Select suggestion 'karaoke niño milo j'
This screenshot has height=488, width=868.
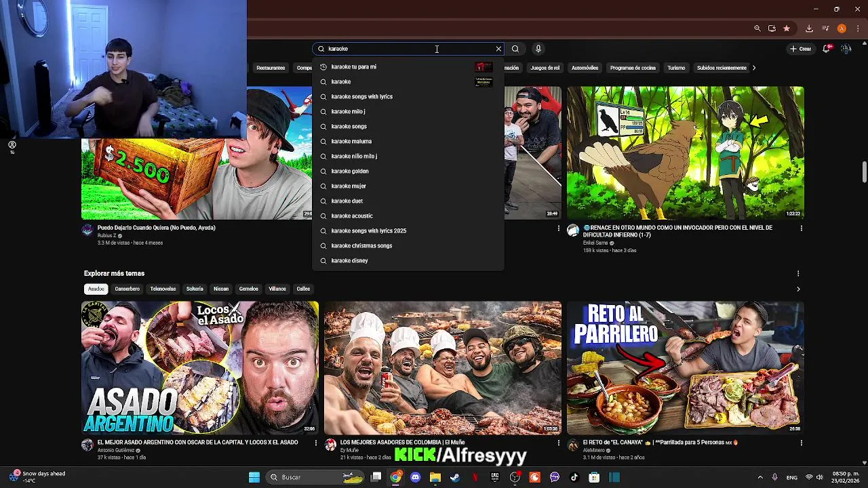pyautogui.click(x=408, y=156)
